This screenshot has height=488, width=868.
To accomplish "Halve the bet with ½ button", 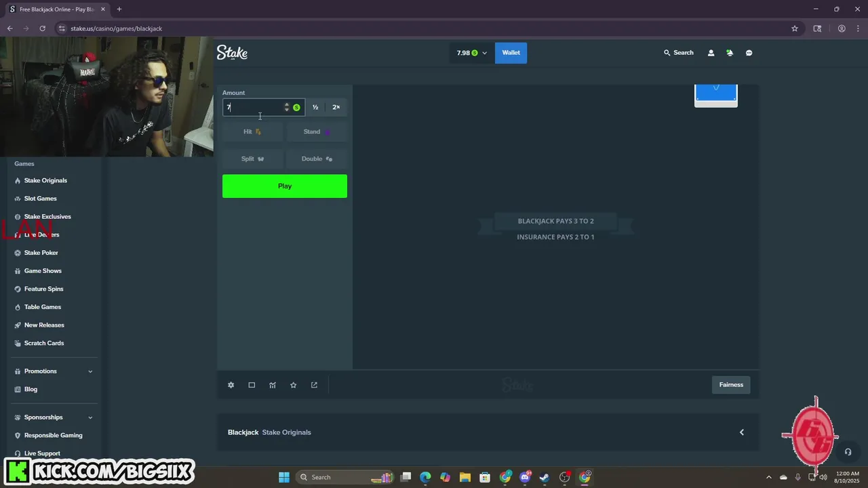I will [x=315, y=107].
